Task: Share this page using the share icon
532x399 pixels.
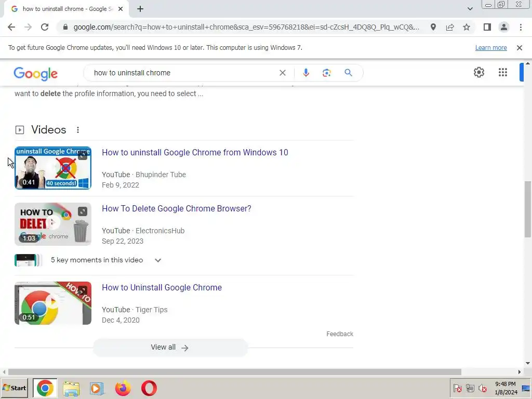Action: coord(450,27)
